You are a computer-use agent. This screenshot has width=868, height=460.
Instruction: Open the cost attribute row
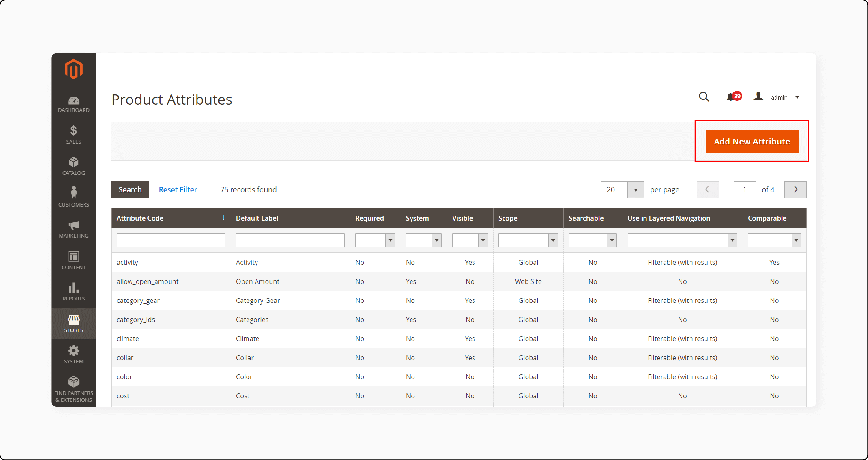coord(459,396)
